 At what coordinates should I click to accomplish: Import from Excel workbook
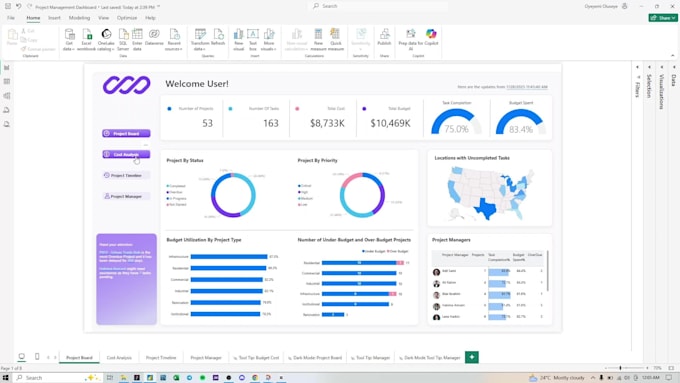coord(86,40)
